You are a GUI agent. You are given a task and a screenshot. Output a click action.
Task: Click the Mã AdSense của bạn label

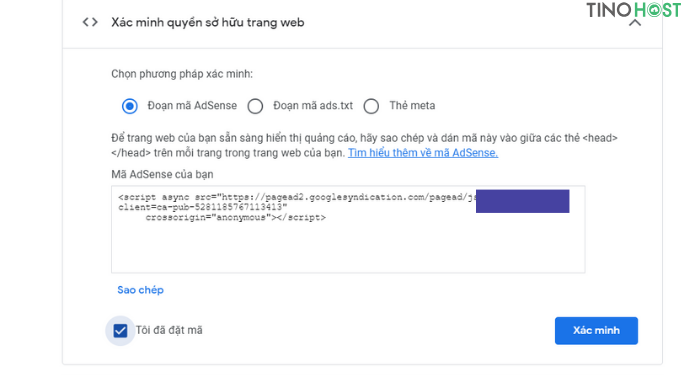pos(162,174)
